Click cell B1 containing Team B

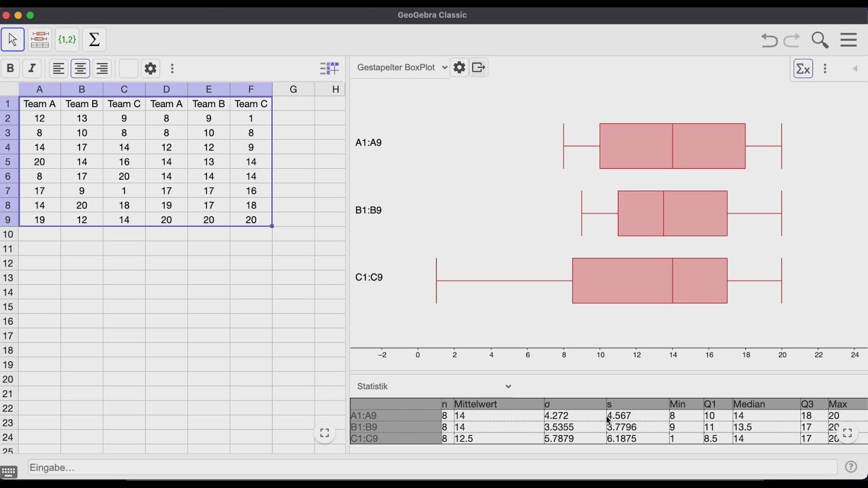pos(81,104)
